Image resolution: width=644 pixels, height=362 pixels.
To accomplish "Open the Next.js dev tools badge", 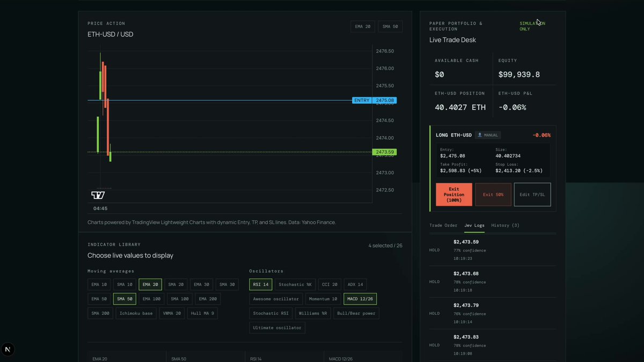I will 8,350.
